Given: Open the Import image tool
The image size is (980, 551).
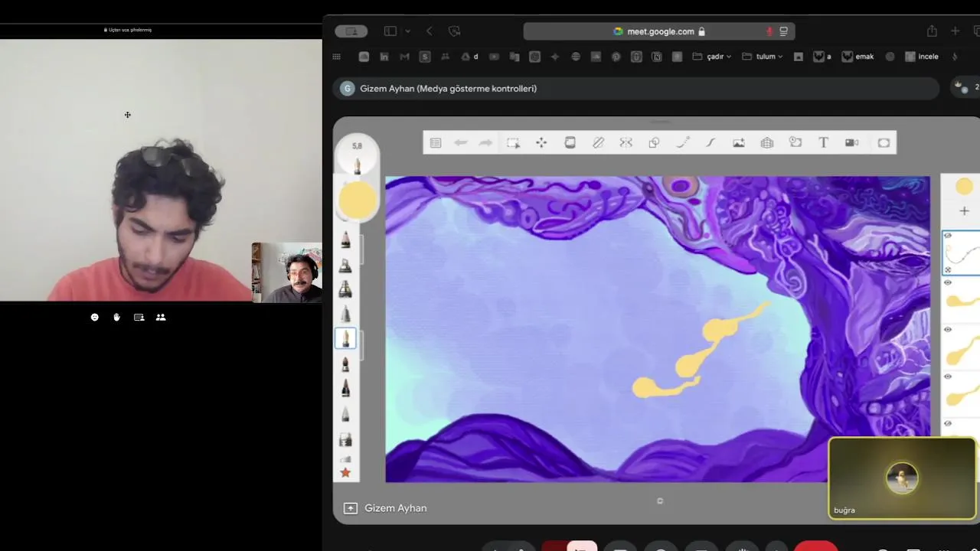Looking at the screenshot, I should [739, 142].
